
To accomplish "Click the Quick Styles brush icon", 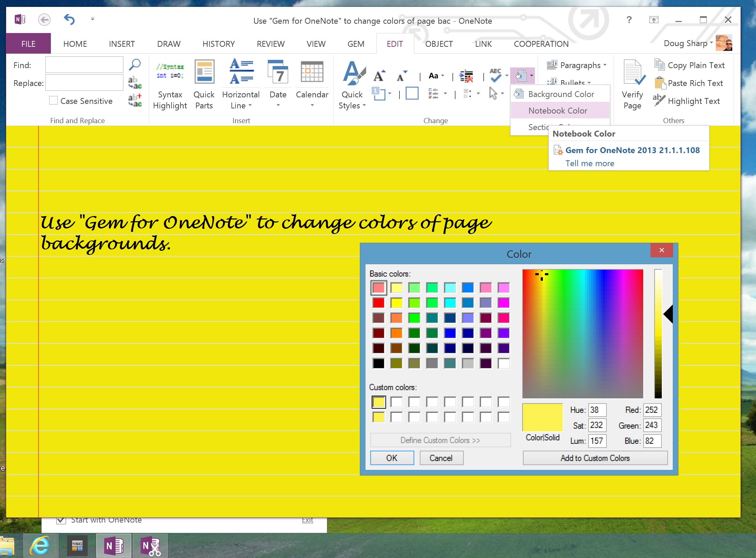I will pos(354,73).
